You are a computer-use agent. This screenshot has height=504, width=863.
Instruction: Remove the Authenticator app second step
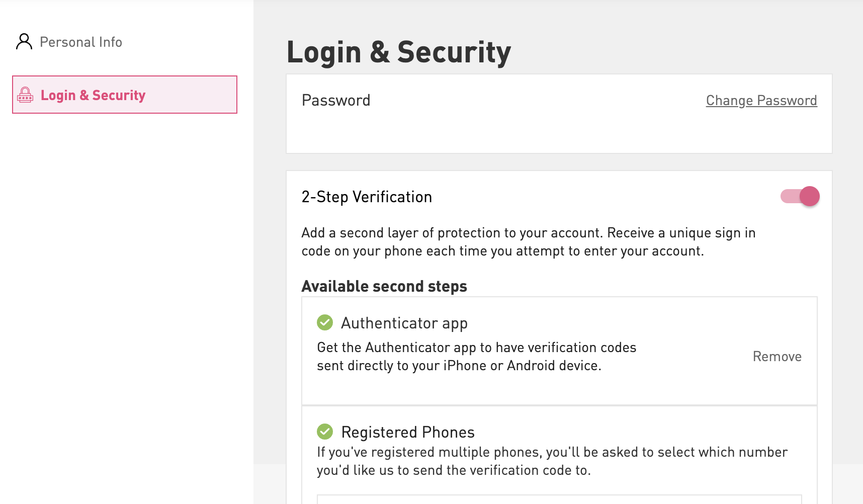[x=776, y=356]
